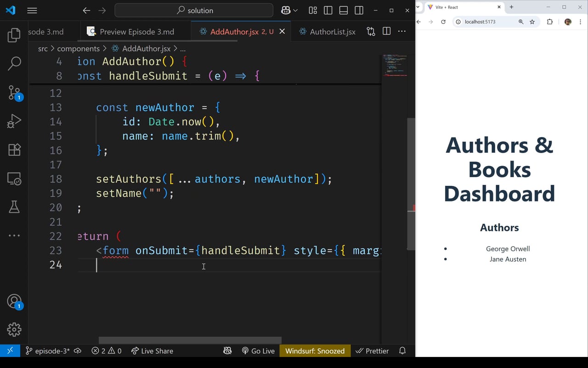Open the Manage gear icon

(x=14, y=329)
